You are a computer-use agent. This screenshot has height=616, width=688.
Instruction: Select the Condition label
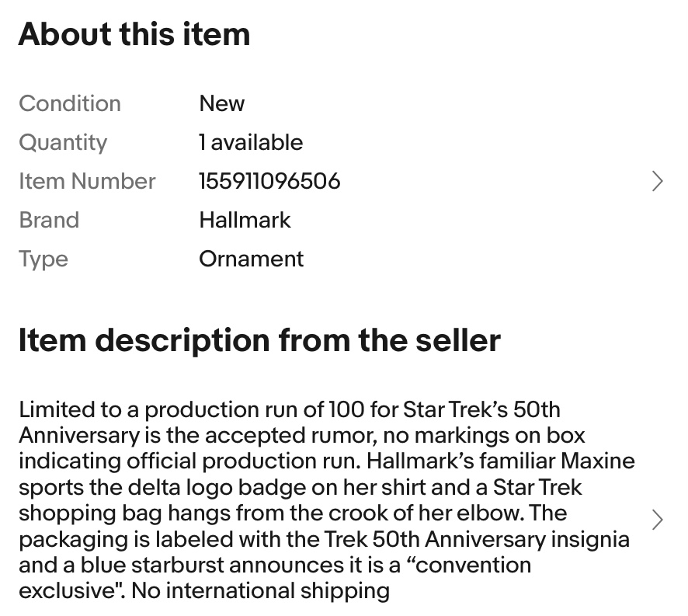click(x=70, y=103)
